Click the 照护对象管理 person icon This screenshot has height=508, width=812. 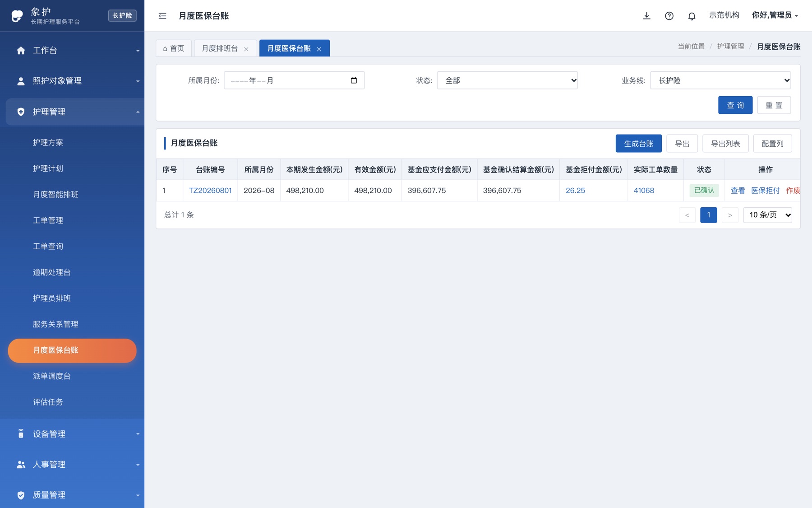tap(21, 81)
